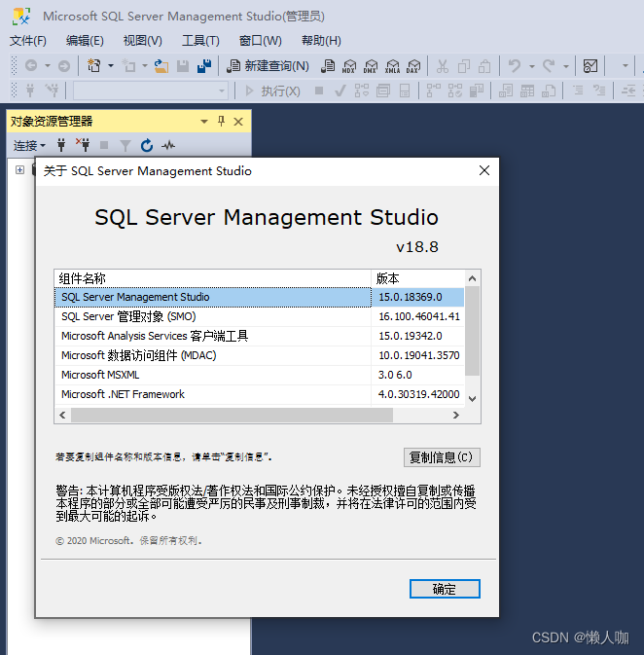Viewport: 644px width, 655px height.
Task: Click the 执行(X) execute button
Action: [x=272, y=91]
